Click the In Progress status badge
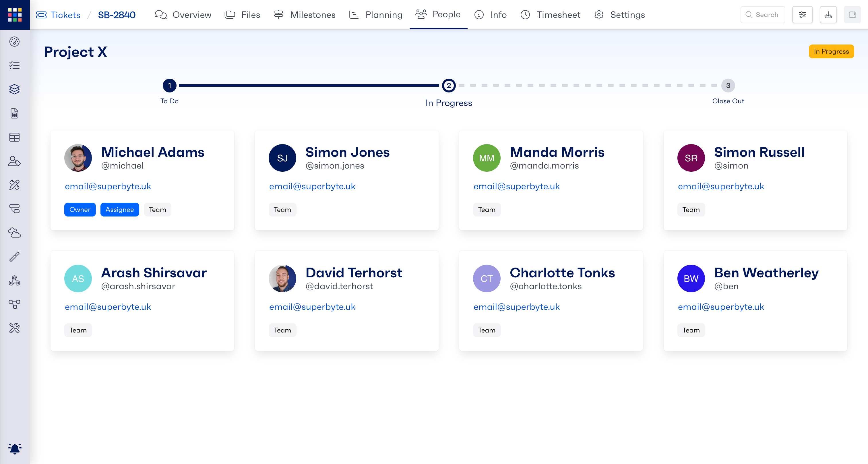 tap(831, 52)
